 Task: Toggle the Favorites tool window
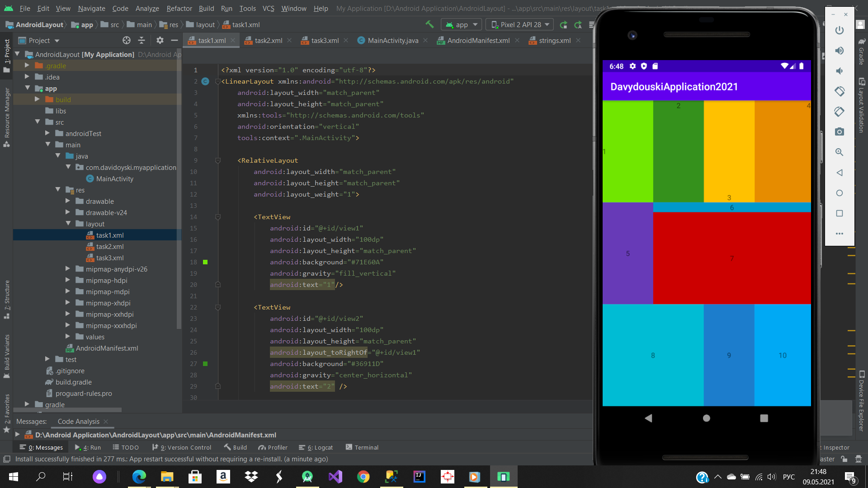click(x=7, y=413)
